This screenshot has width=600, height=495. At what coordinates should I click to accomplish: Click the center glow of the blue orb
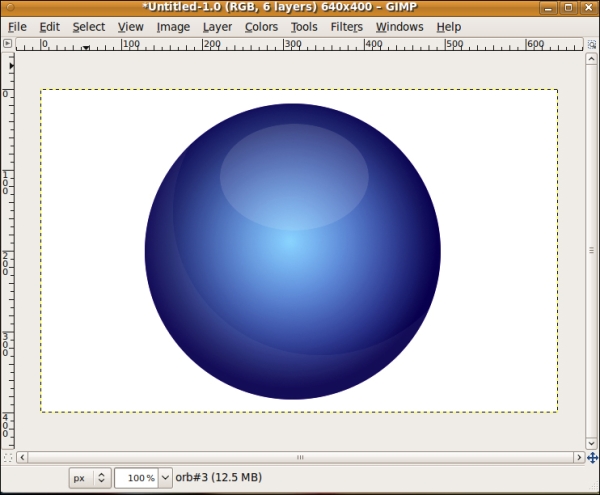tap(291, 242)
